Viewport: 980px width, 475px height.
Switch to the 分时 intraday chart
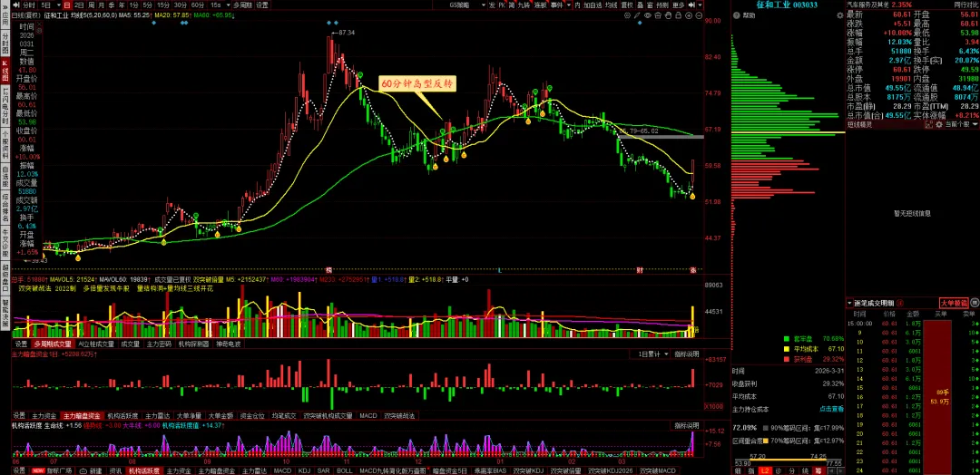(29, 5)
